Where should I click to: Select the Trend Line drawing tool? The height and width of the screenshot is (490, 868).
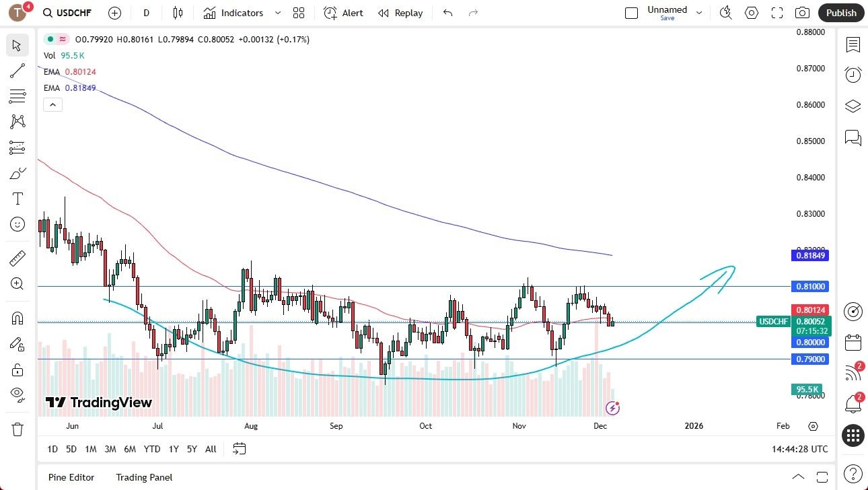17,71
